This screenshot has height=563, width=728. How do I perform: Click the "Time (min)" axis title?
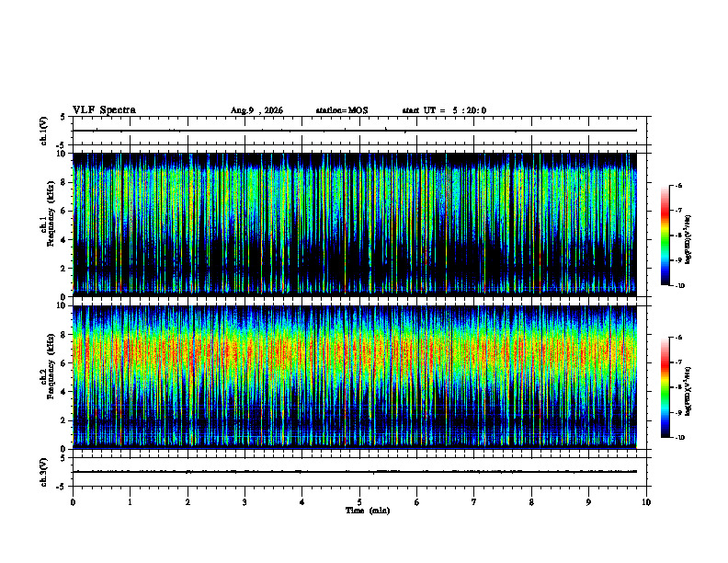pyautogui.click(x=368, y=511)
